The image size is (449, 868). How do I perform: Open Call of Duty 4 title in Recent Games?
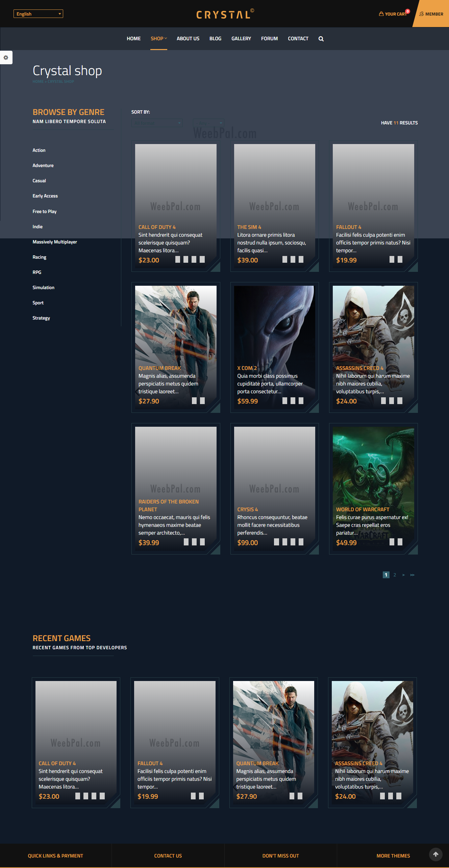click(57, 764)
